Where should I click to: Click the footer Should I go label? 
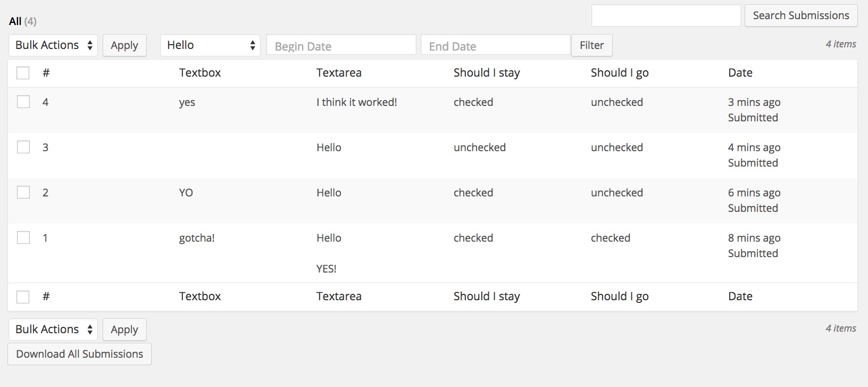click(x=620, y=297)
